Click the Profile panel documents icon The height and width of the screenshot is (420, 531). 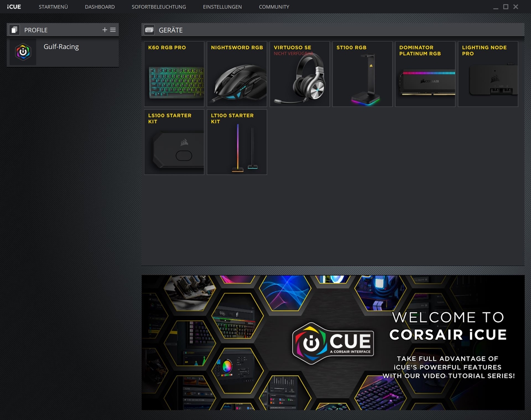coord(14,30)
